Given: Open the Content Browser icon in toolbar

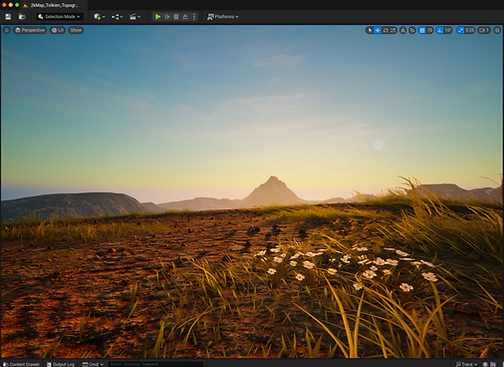Looking at the screenshot, I should [22, 17].
